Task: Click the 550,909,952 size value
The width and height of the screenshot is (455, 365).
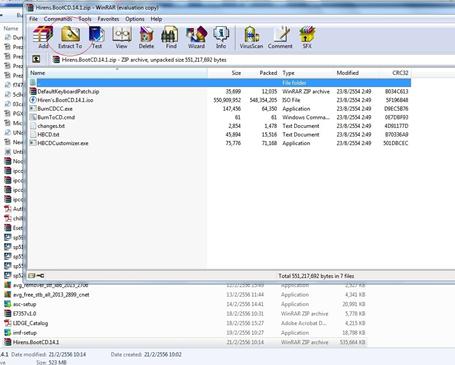Action: (x=227, y=100)
